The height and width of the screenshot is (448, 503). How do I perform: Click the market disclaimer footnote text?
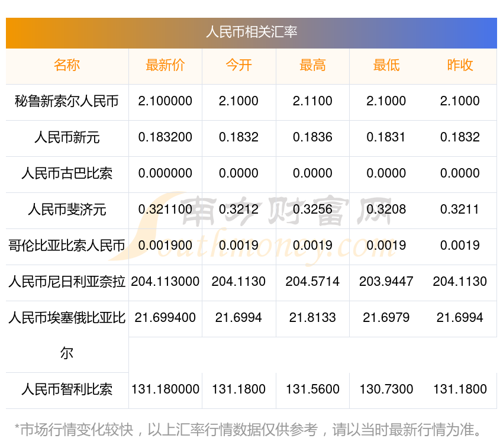249,429
